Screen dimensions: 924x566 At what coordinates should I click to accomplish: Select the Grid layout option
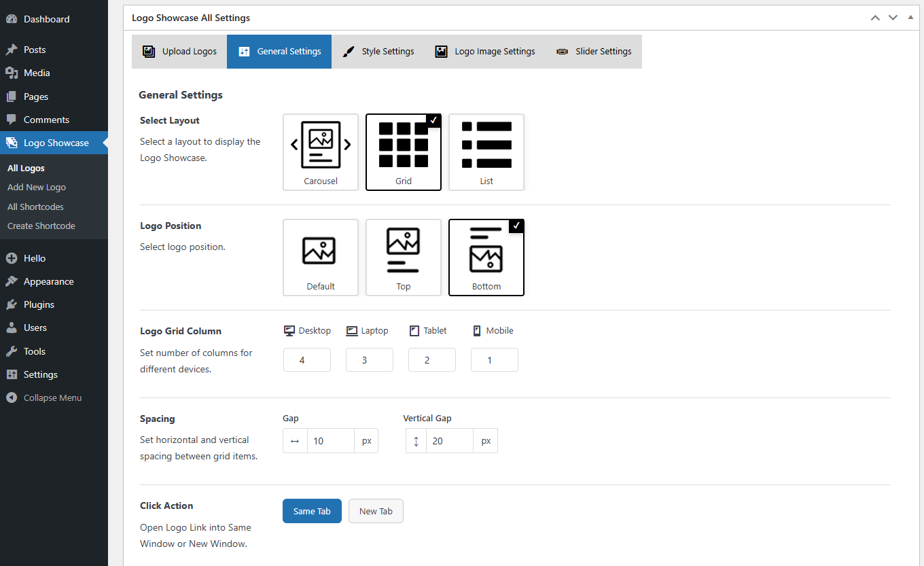(404, 152)
